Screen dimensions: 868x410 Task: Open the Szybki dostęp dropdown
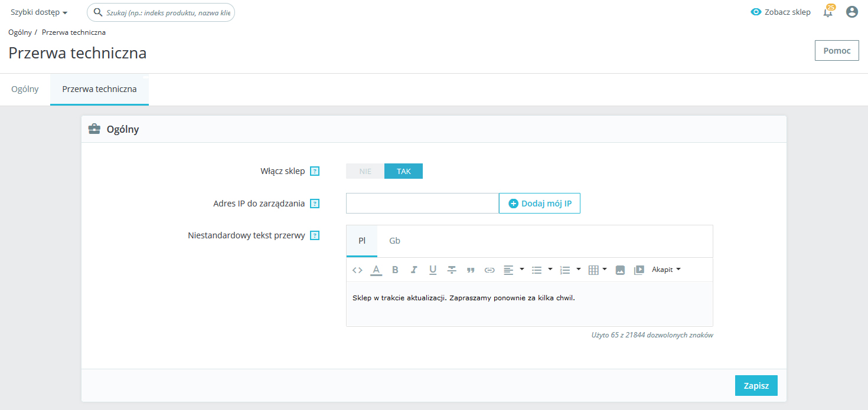tap(39, 12)
